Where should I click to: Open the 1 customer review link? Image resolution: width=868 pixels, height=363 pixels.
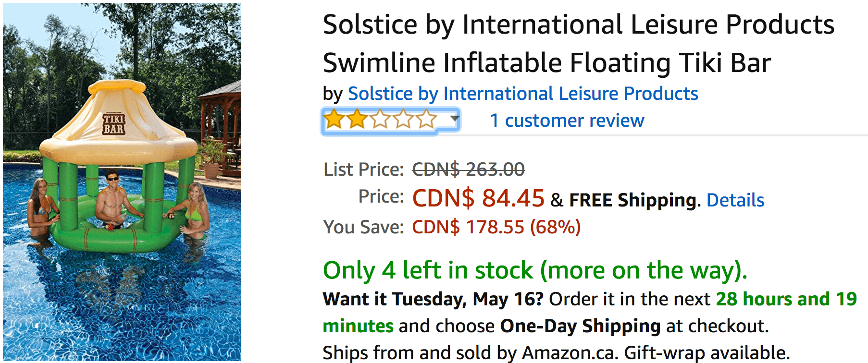click(567, 121)
